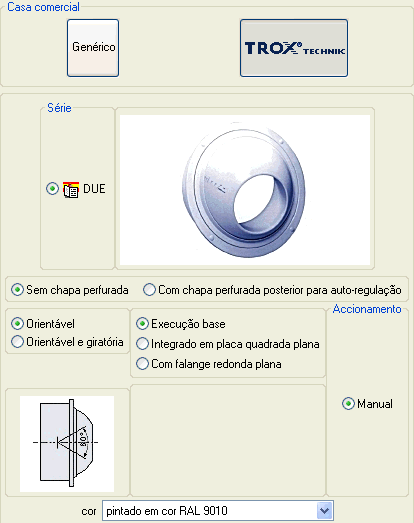The height and width of the screenshot is (523, 414).
Task: Click the DUE series label text
Action: coord(94,189)
